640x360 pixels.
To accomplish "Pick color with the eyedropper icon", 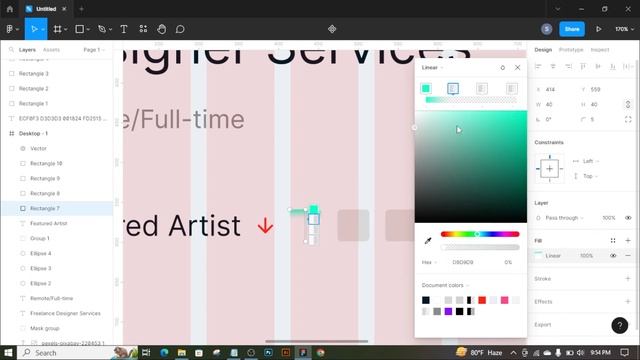I will (428, 241).
